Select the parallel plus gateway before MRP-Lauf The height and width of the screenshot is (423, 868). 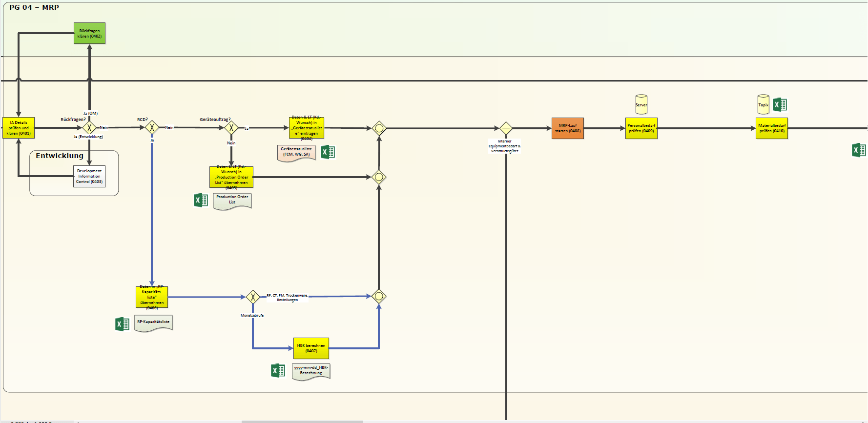coord(506,128)
